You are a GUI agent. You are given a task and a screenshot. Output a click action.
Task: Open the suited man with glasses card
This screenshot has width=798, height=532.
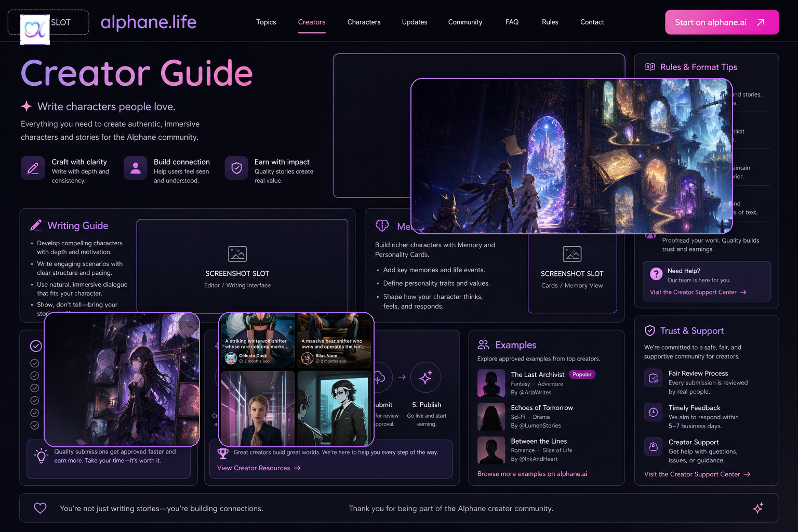[335, 408]
